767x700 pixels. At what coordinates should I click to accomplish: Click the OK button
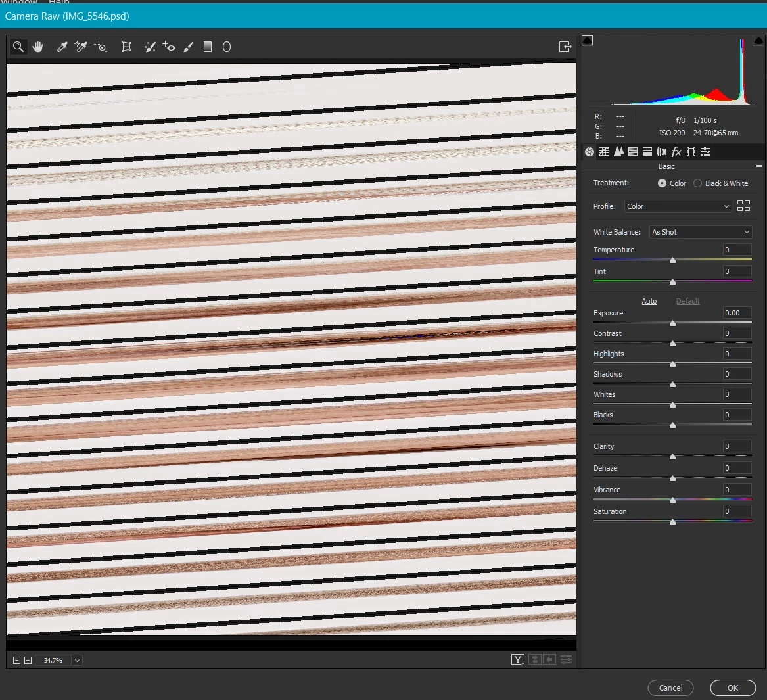[x=733, y=688]
